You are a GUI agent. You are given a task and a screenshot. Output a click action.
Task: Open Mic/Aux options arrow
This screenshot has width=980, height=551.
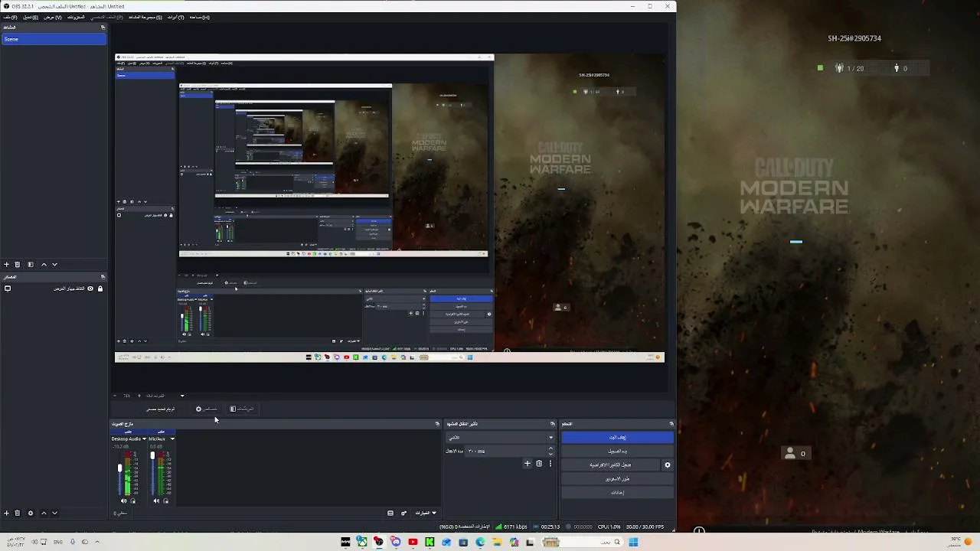tap(172, 439)
